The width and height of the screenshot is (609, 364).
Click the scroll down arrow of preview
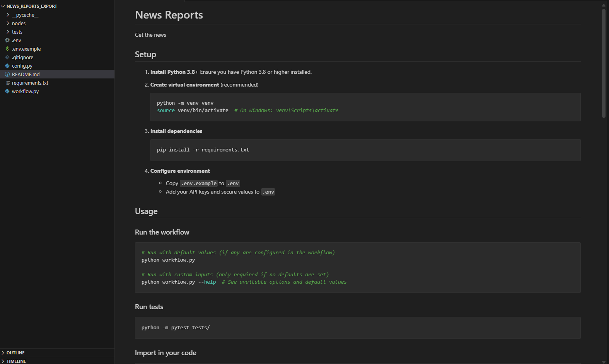coord(604,362)
